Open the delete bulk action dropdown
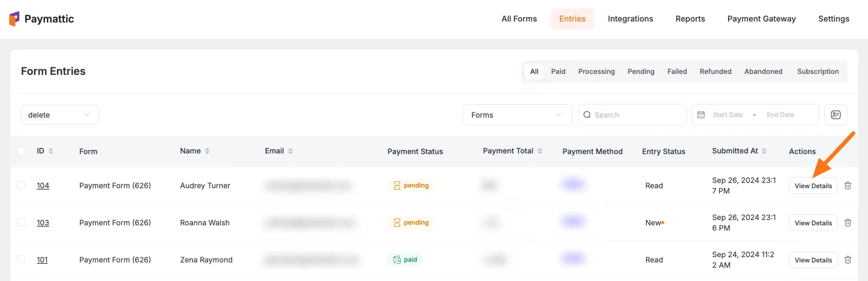Viewport: 868px width, 281px height. pyautogui.click(x=60, y=115)
